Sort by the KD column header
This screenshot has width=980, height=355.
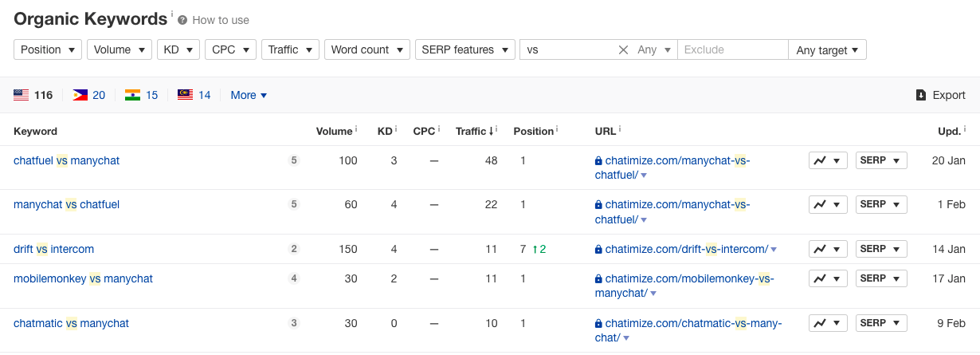coord(386,131)
